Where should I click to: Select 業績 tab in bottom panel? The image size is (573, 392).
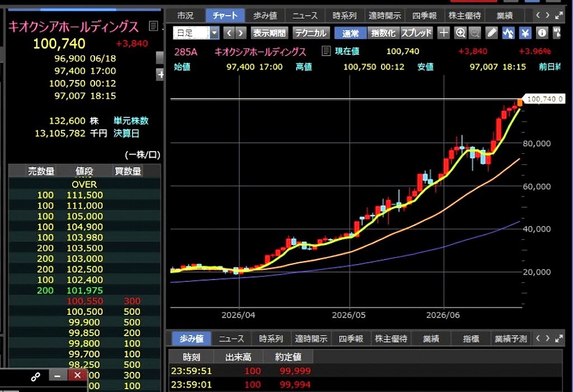(431, 339)
